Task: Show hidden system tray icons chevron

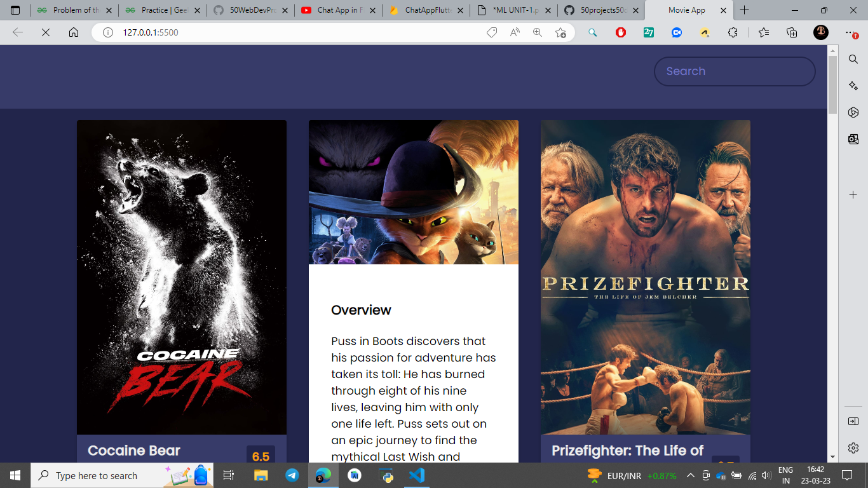Action: [691, 475]
